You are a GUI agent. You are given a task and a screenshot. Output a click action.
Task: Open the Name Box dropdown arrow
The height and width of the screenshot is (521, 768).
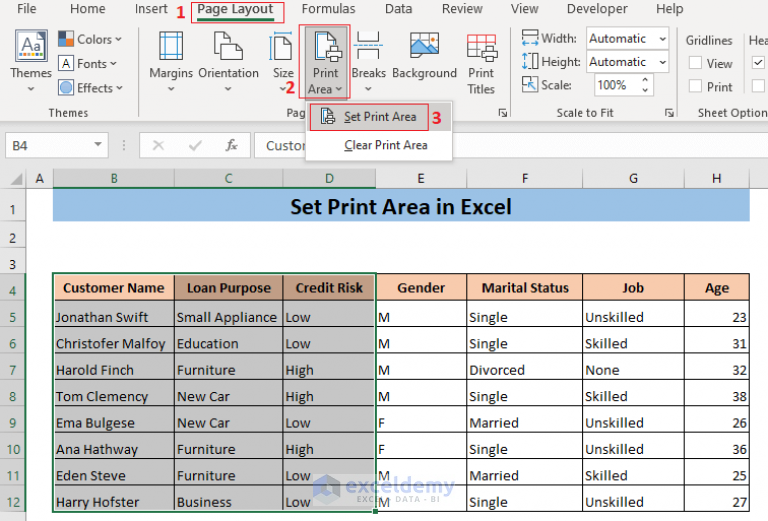coord(98,145)
